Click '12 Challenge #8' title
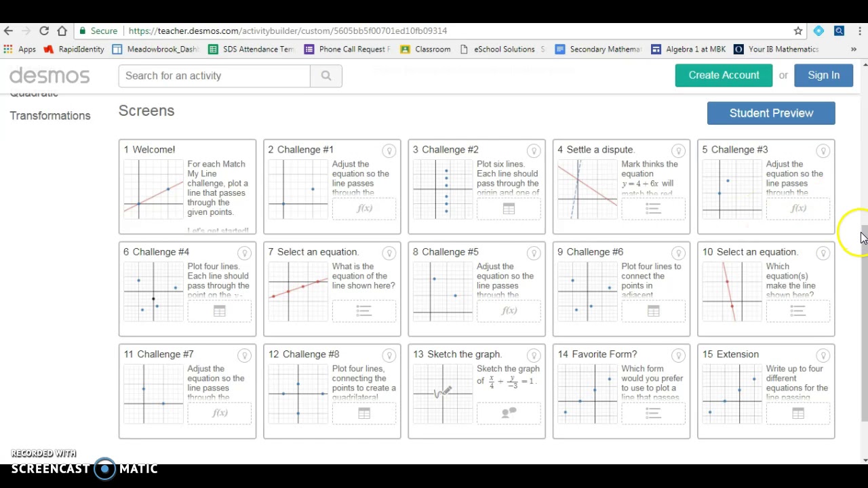Image resolution: width=868 pixels, height=488 pixels. coord(304,354)
